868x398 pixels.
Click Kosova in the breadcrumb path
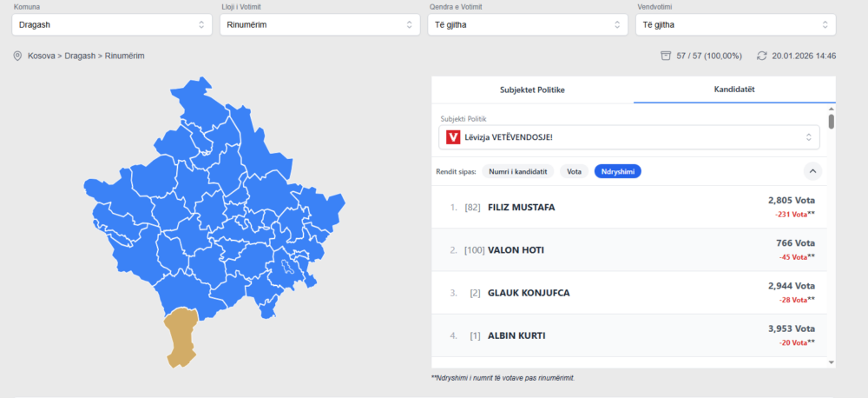coord(42,56)
